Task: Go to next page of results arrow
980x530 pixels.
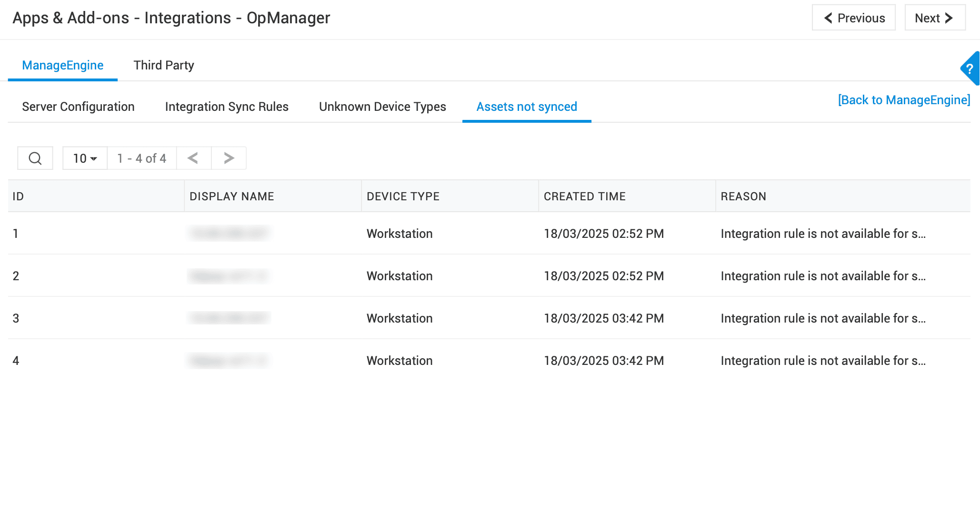Action: coord(229,158)
